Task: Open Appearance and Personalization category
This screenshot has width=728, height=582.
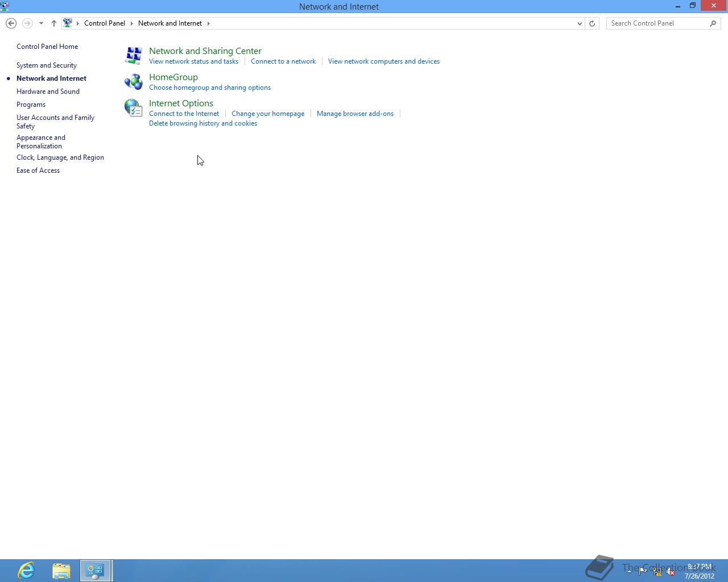Action: click(x=41, y=142)
